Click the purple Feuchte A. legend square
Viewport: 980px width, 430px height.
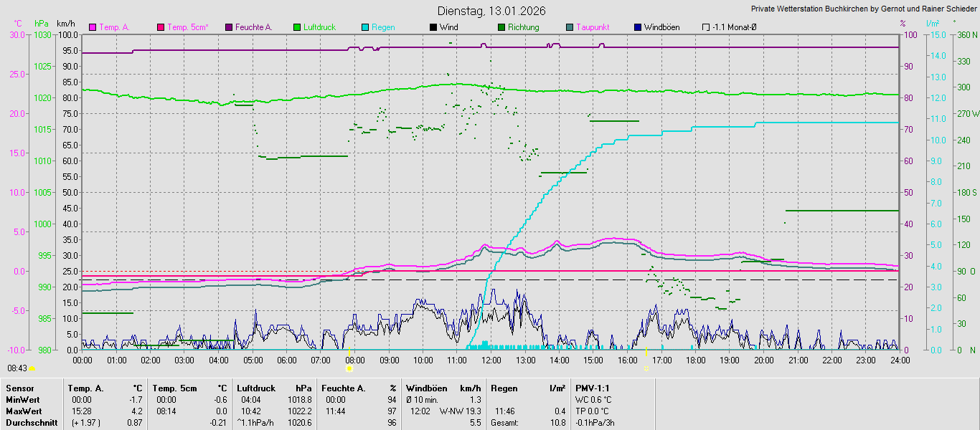[x=229, y=27]
